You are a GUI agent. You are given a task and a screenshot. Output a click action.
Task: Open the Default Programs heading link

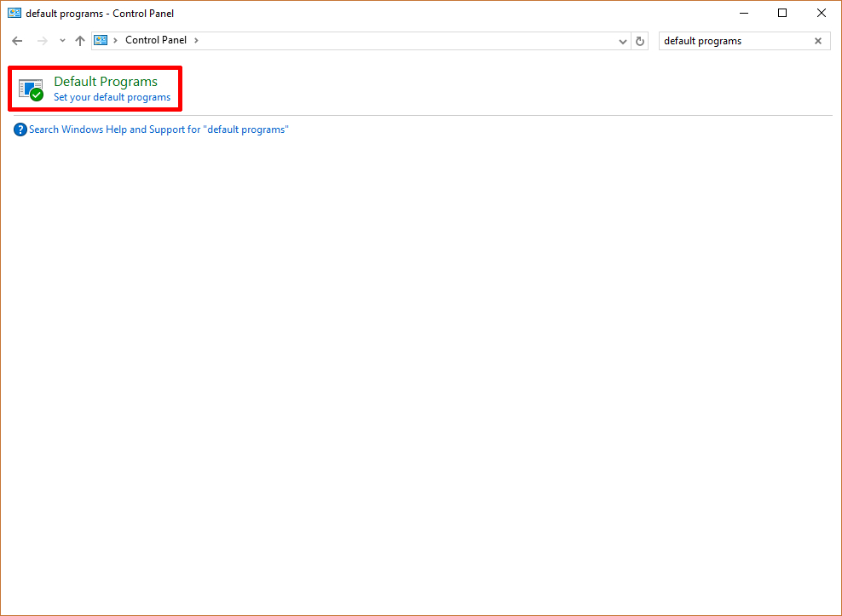(x=106, y=82)
